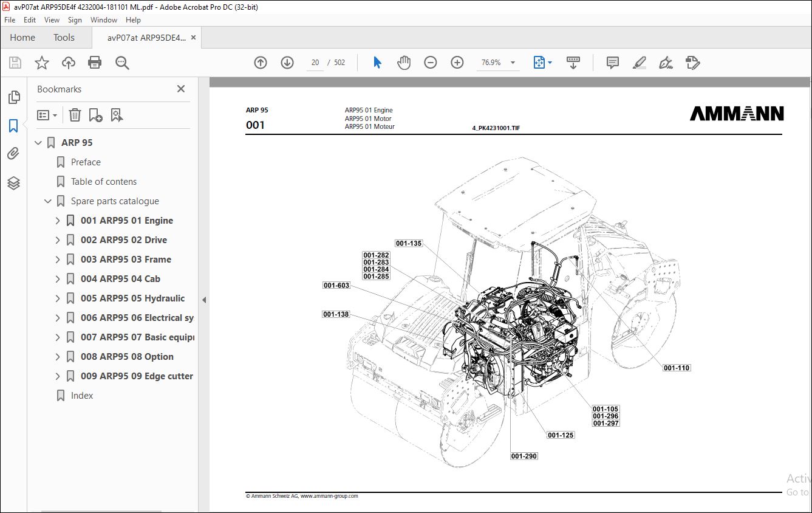Screen dimensions: 812x513
Task: Add a comment note icon
Action: (x=613, y=63)
